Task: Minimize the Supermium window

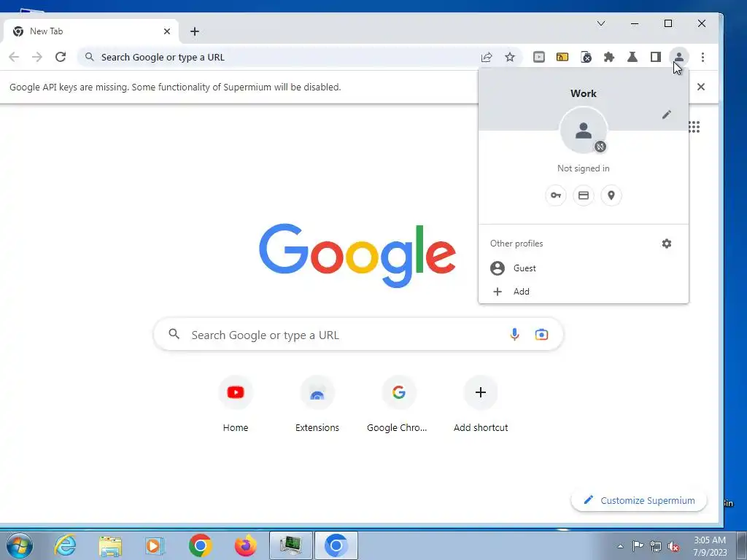Action: (635, 23)
